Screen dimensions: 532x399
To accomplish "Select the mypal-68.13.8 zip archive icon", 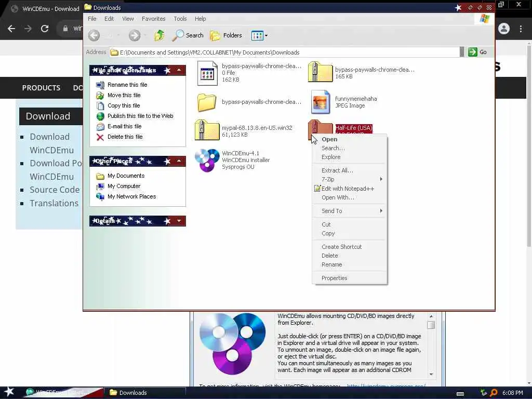I will click(207, 130).
